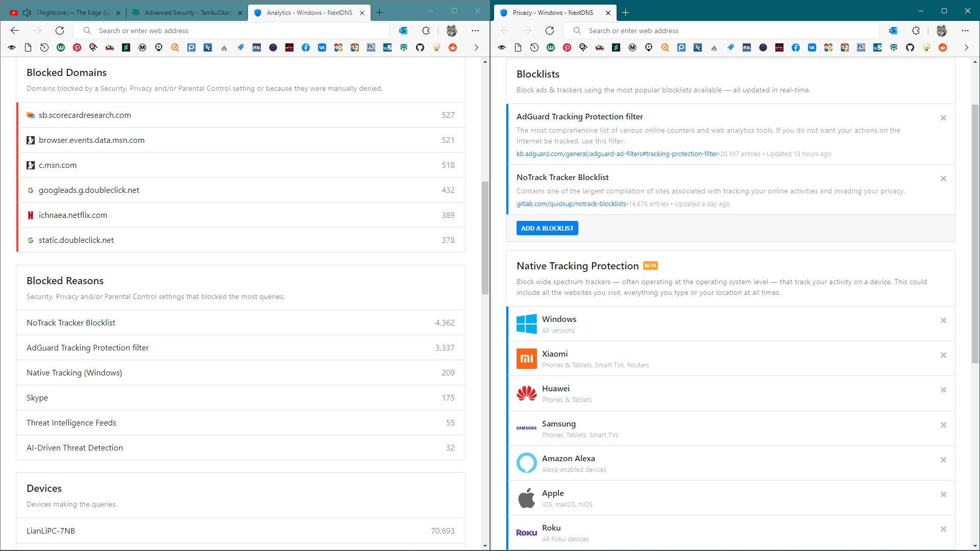Click the Pinterest bookmark in the left window

[77, 47]
